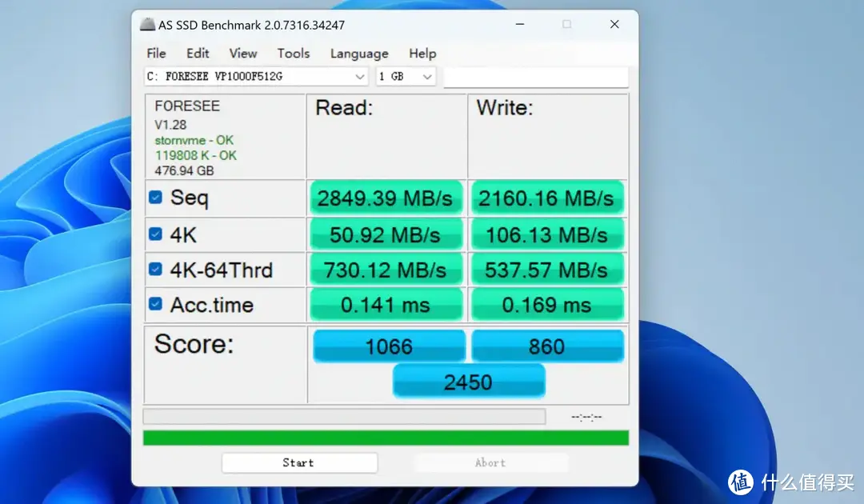Open the View menu
Image resolution: width=864 pixels, height=504 pixels.
pos(243,54)
